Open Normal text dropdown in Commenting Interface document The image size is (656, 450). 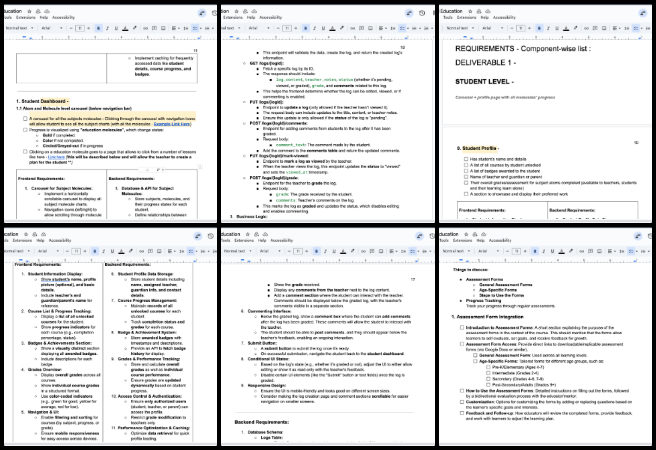click(x=238, y=251)
